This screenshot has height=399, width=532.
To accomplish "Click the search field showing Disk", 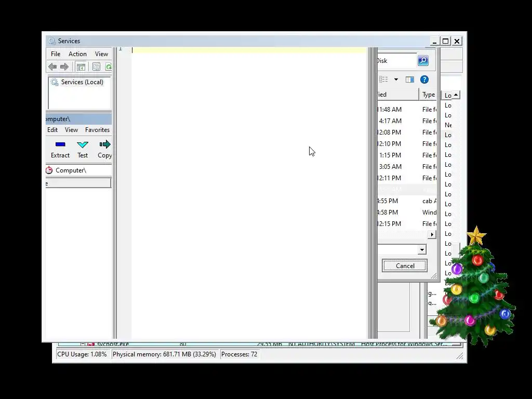I will (396, 61).
